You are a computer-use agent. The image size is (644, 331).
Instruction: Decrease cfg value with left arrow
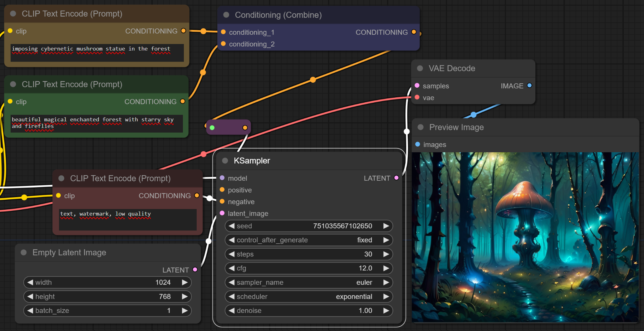[x=231, y=268]
